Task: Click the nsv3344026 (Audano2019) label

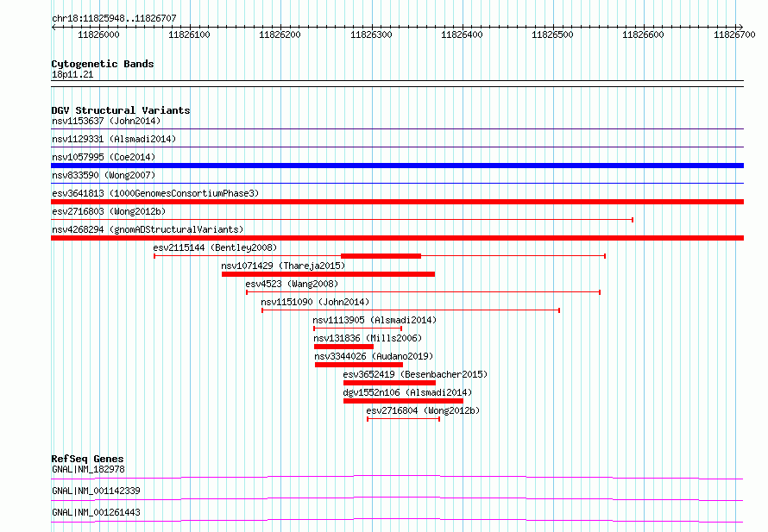Action: click(x=375, y=356)
